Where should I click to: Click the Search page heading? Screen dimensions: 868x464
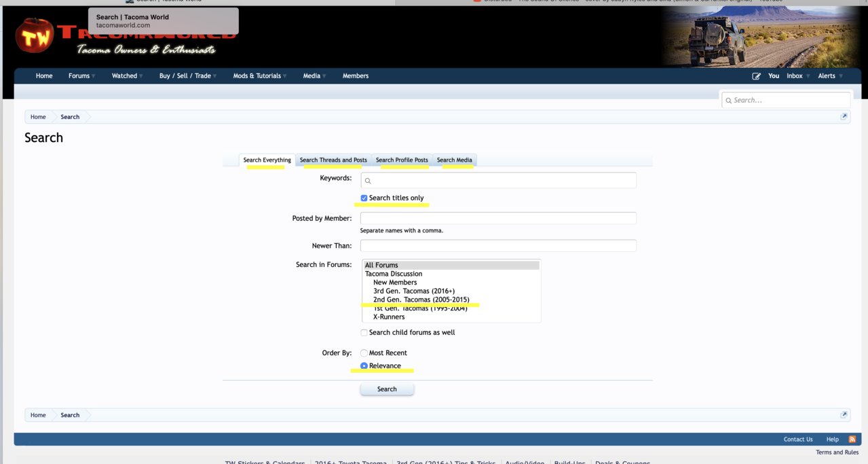point(43,138)
